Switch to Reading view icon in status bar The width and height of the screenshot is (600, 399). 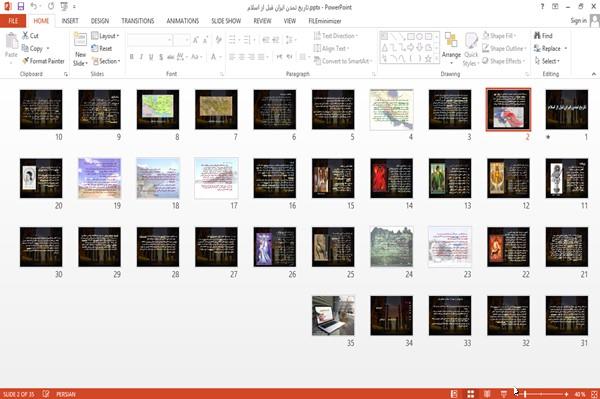487,394
